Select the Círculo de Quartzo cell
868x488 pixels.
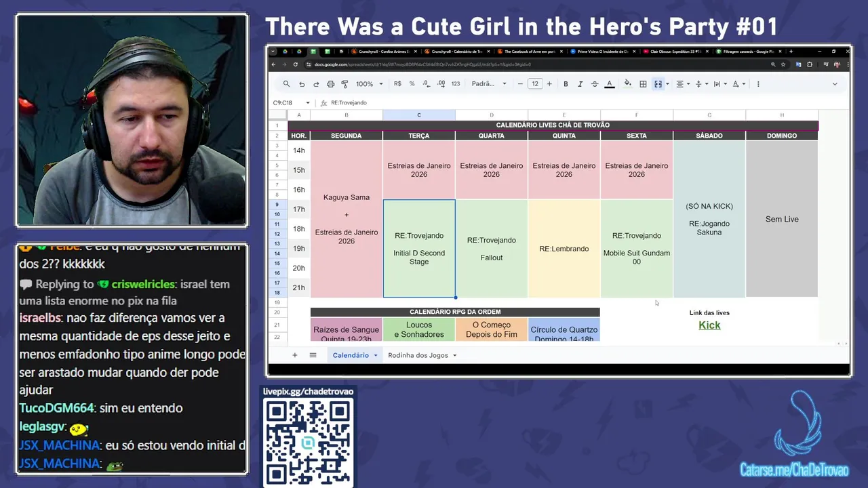(x=564, y=330)
